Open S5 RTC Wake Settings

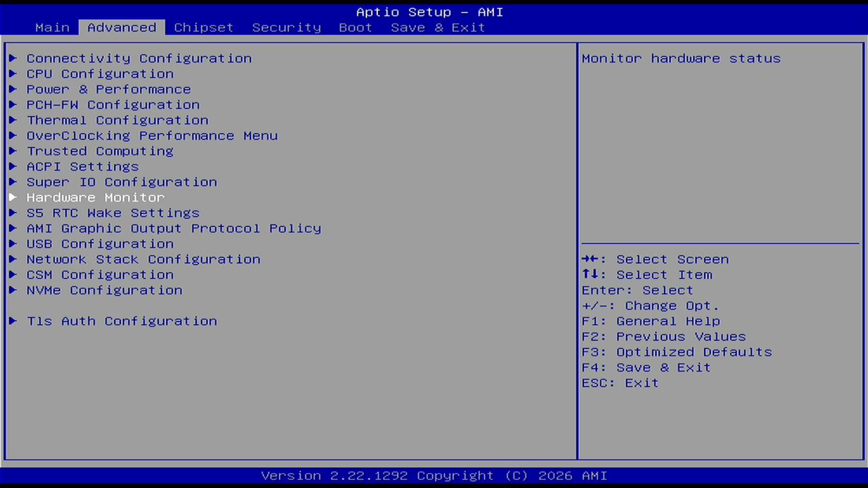point(113,213)
